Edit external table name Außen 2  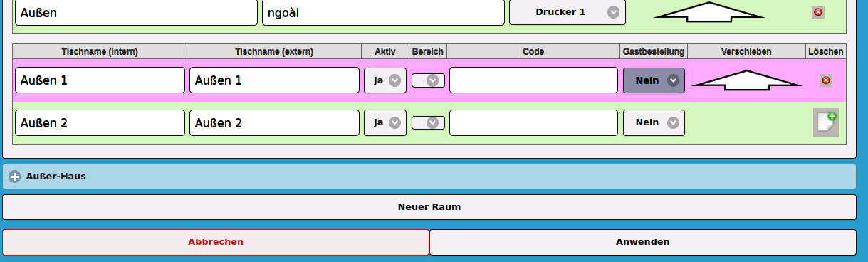274,122
